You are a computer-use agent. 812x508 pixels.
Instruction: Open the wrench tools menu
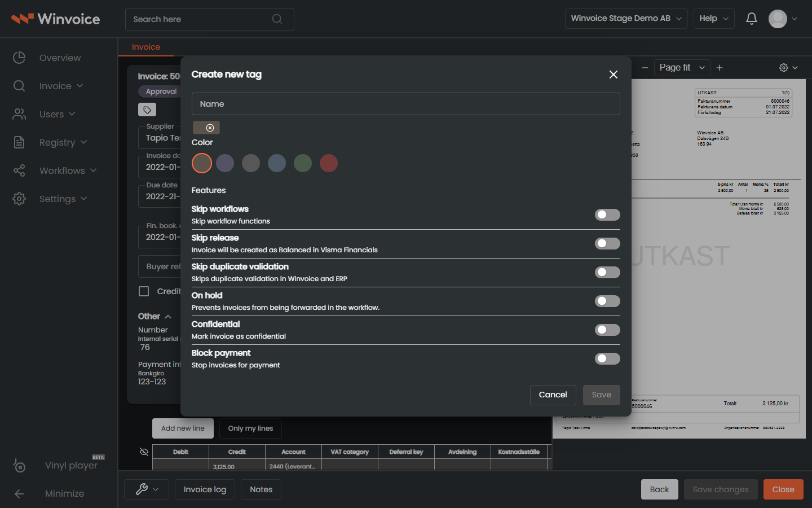click(147, 489)
